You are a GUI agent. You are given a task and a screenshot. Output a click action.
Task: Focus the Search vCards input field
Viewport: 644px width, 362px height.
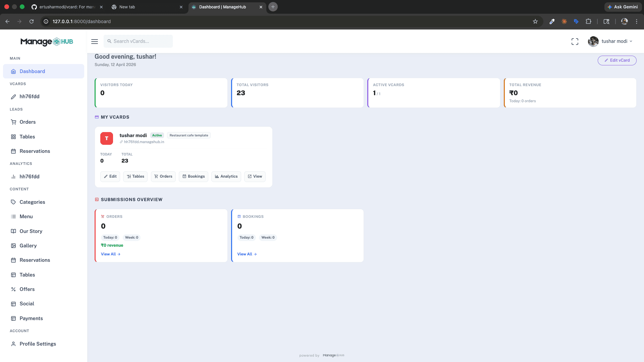point(138,41)
